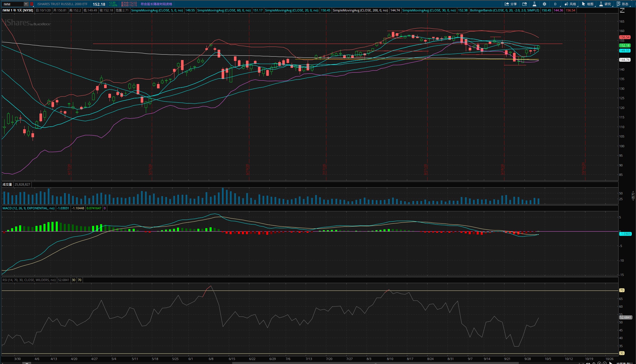Click the right-side arrow next to the zoom out icon
This screenshot has height=364, width=636.
[x=611, y=363]
